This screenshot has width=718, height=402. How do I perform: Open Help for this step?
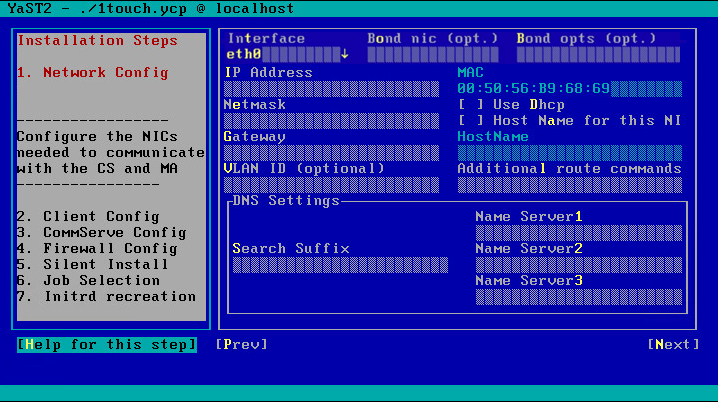tap(107, 344)
